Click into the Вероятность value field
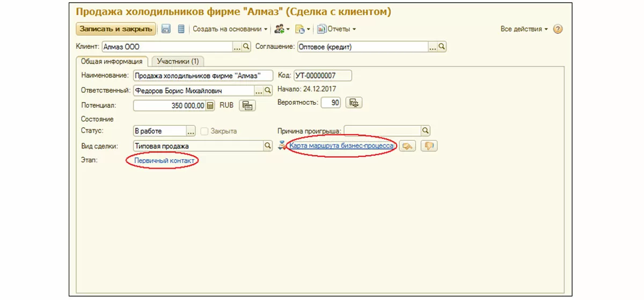This screenshot has width=644, height=300. tap(331, 103)
